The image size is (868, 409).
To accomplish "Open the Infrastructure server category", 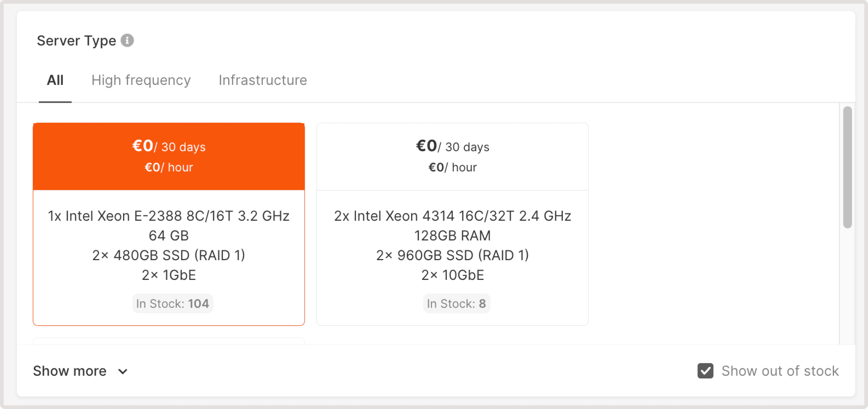I will click(x=262, y=80).
